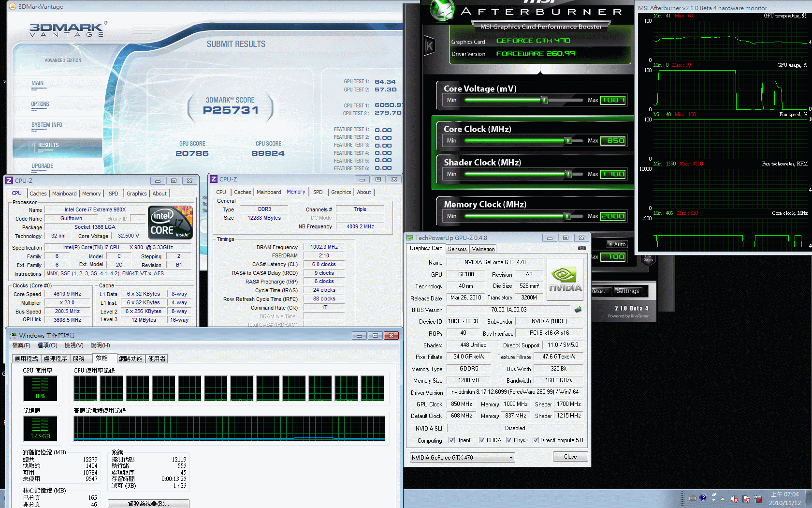Click Memory Clock value field 2000
The width and height of the screenshot is (812, 508).
click(x=613, y=216)
